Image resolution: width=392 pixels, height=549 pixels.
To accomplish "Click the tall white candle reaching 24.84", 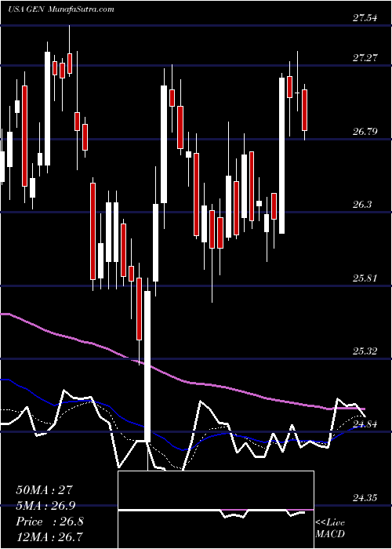I will [x=147, y=366].
